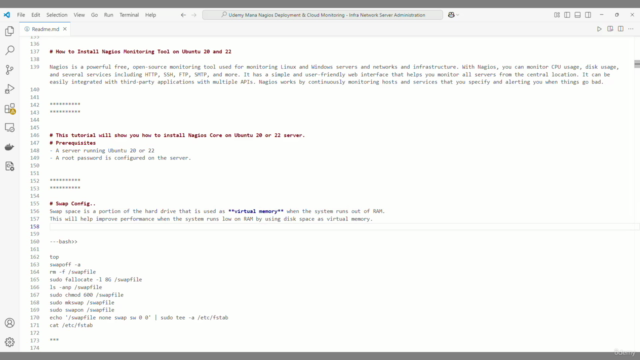Open the Go menu

(x=94, y=15)
